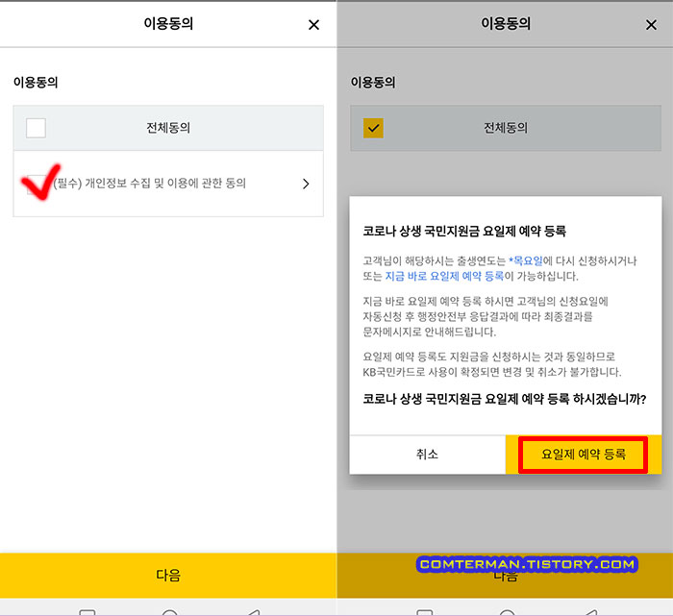Expand 개인정보 수집 및 이용 details chevron
This screenshot has height=616, width=673.
coord(306,184)
